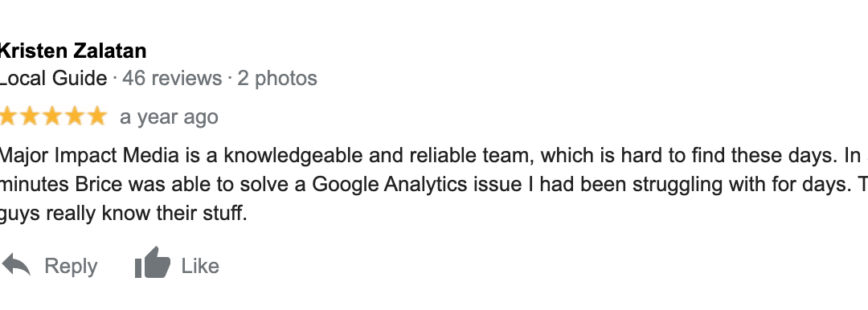Viewport: 868px width, 310px height.
Task: Click the Reply text button
Action: pyautogui.click(x=71, y=266)
